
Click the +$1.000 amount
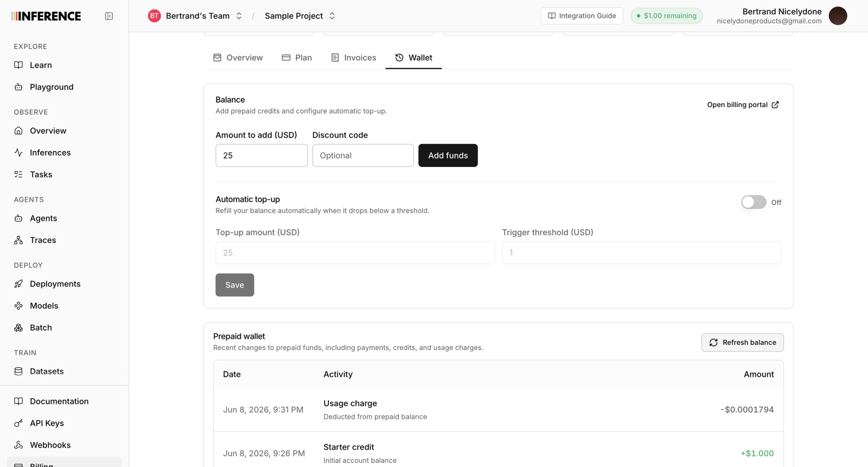[757, 453]
